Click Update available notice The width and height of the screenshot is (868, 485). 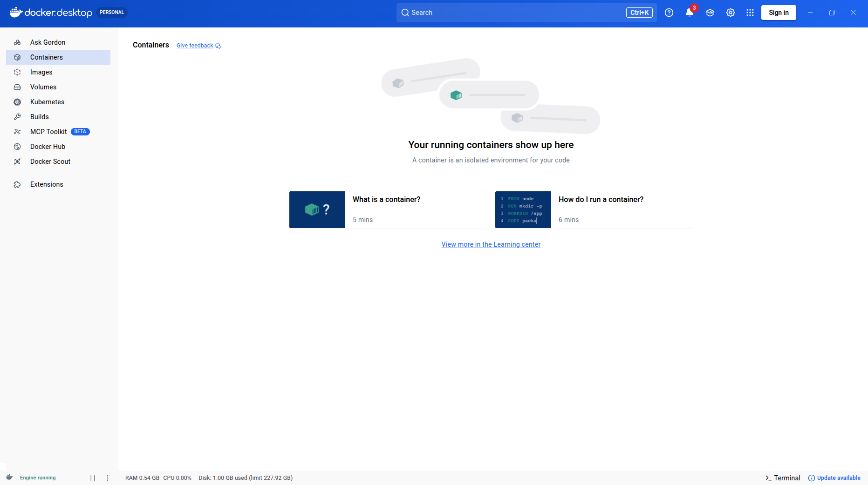[x=834, y=478]
